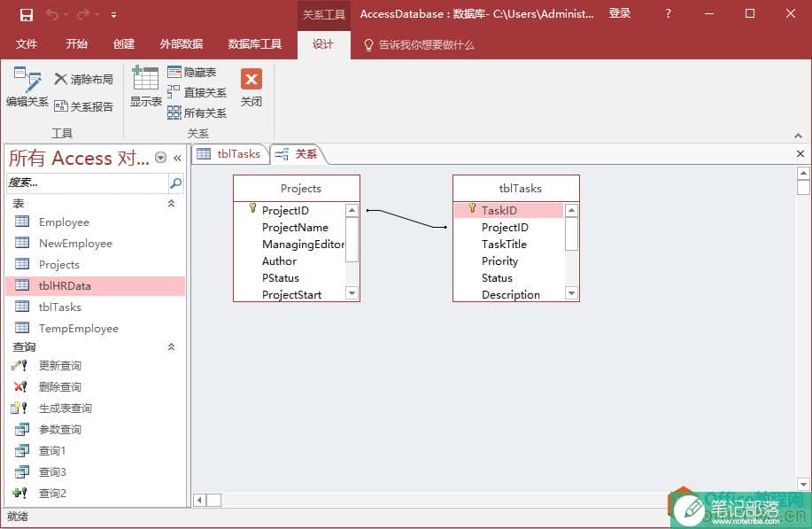Click main vertical scrollbar up arrow
The image size is (812, 529).
(x=803, y=173)
